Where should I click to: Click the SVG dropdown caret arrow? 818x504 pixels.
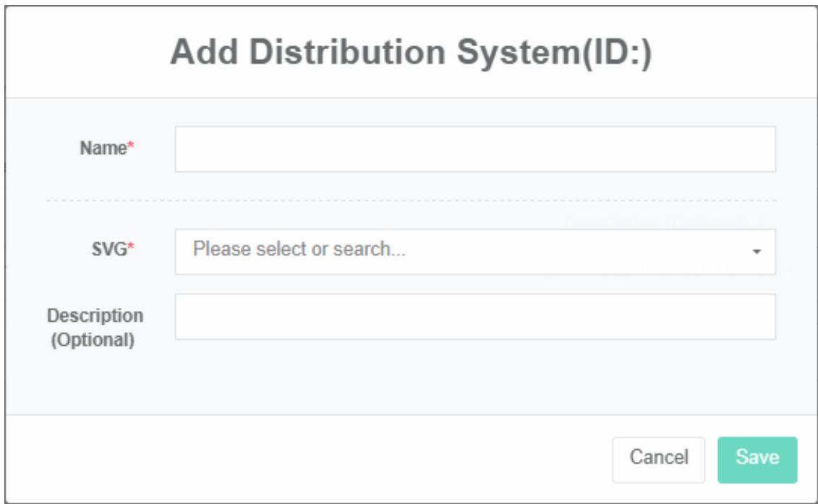point(757,252)
